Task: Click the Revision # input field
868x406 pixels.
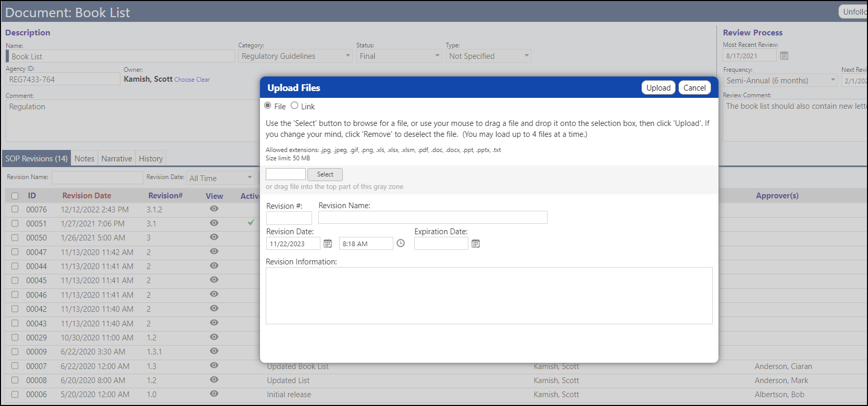Action: click(289, 218)
